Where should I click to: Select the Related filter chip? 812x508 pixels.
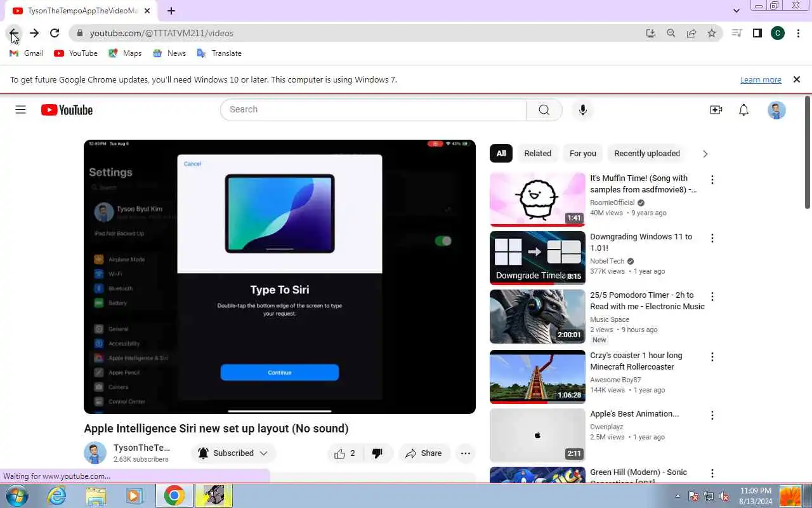click(537, 154)
